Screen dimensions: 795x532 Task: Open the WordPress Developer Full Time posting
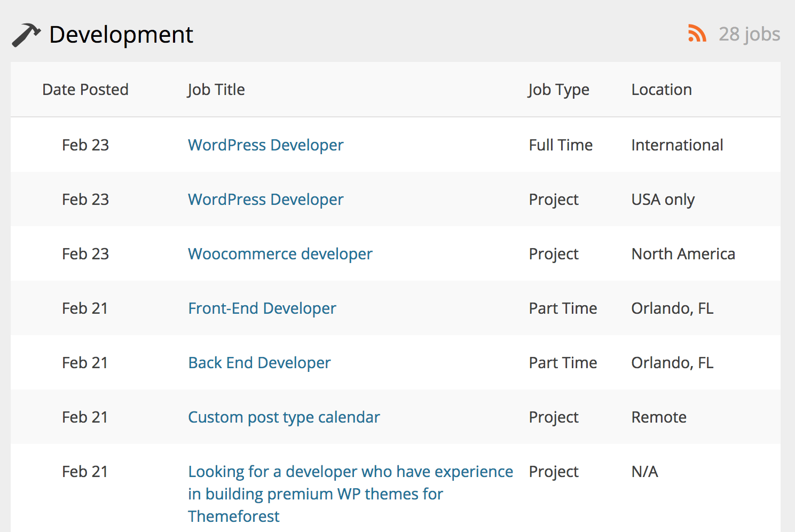coord(265,145)
